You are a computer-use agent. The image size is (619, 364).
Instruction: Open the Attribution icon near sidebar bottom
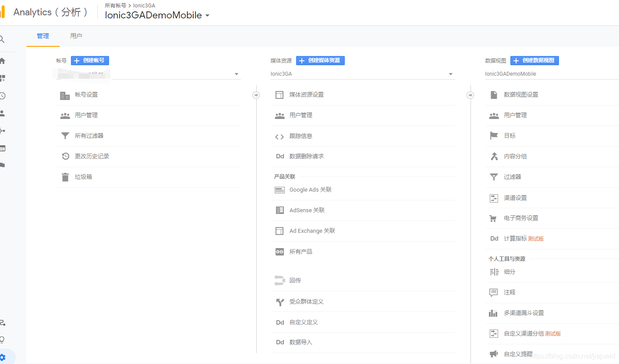2,323
